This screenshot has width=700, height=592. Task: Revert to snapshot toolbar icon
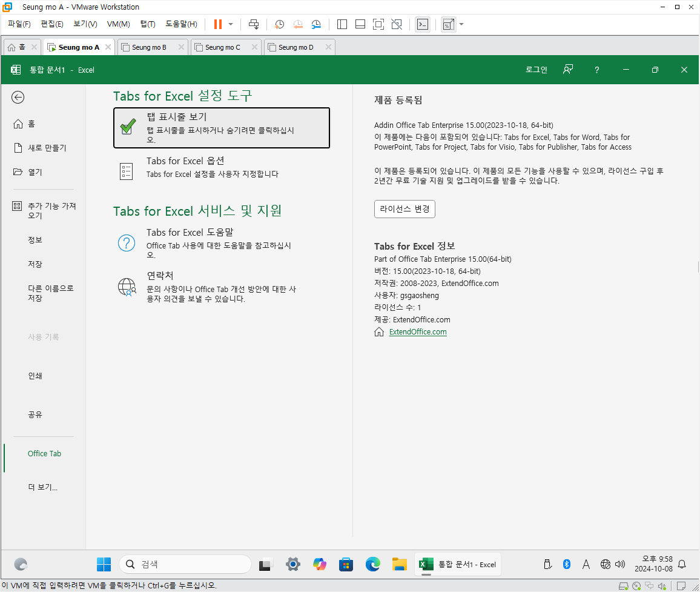pyautogui.click(x=298, y=24)
